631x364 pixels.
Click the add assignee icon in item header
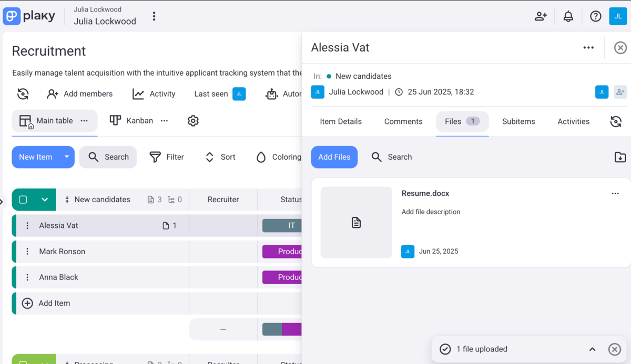(x=620, y=91)
